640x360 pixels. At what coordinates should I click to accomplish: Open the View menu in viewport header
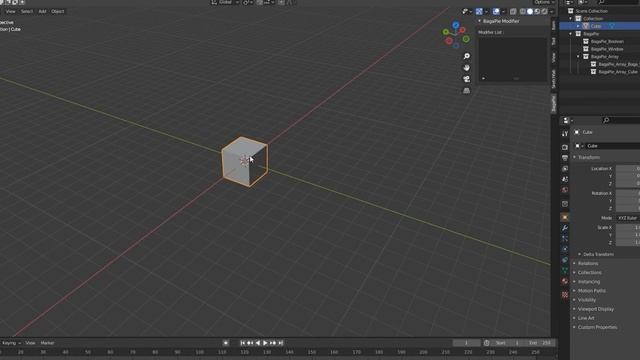(10, 11)
